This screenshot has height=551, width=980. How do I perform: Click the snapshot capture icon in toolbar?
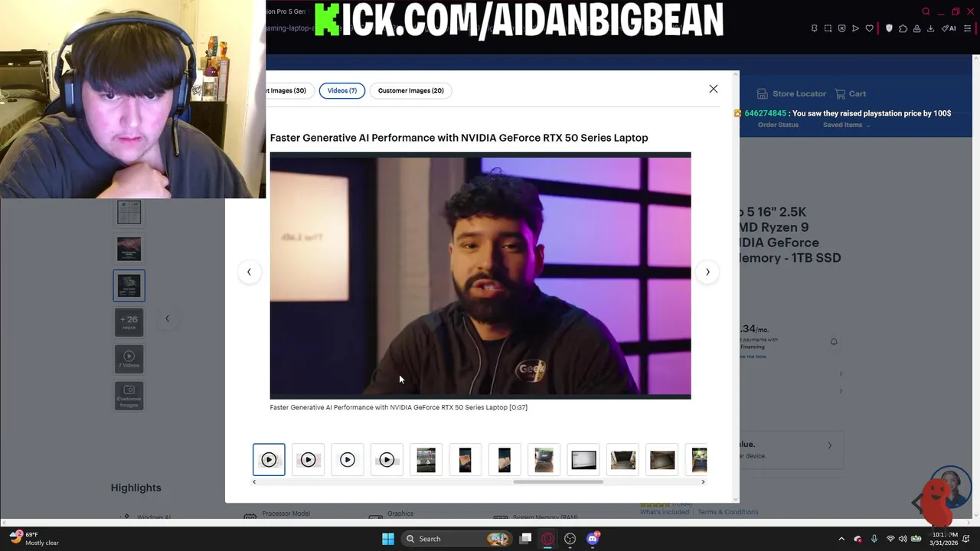click(828, 28)
